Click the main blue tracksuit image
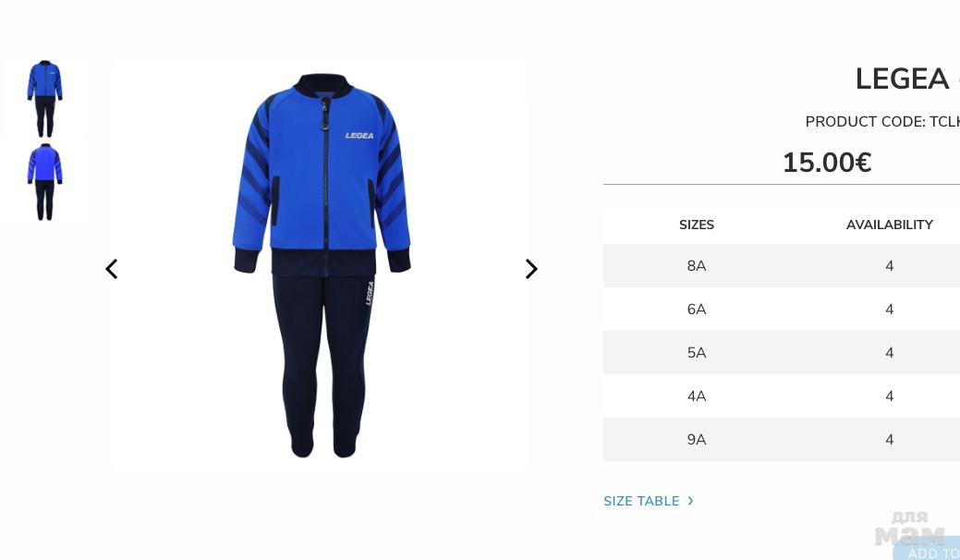 [322, 265]
